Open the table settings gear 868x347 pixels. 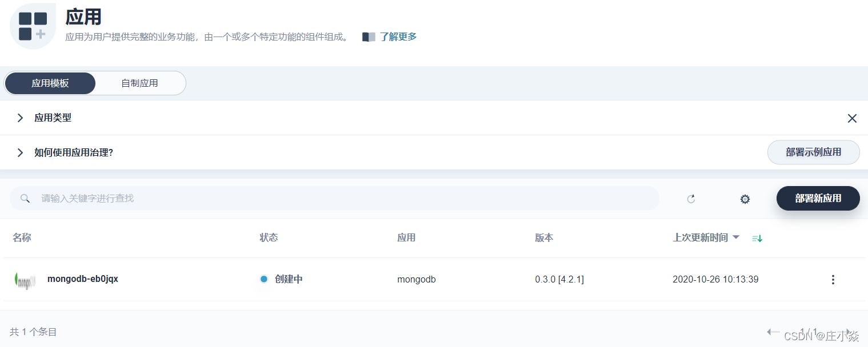(745, 199)
